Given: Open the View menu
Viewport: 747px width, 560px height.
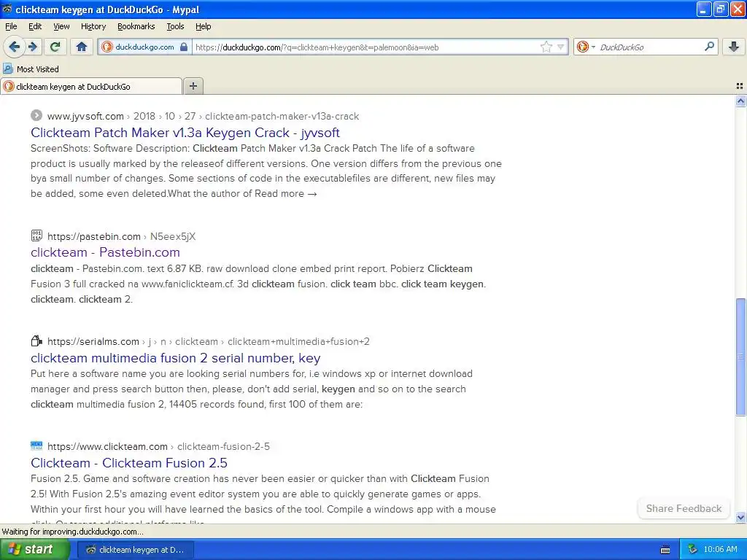Looking at the screenshot, I should coord(61,26).
